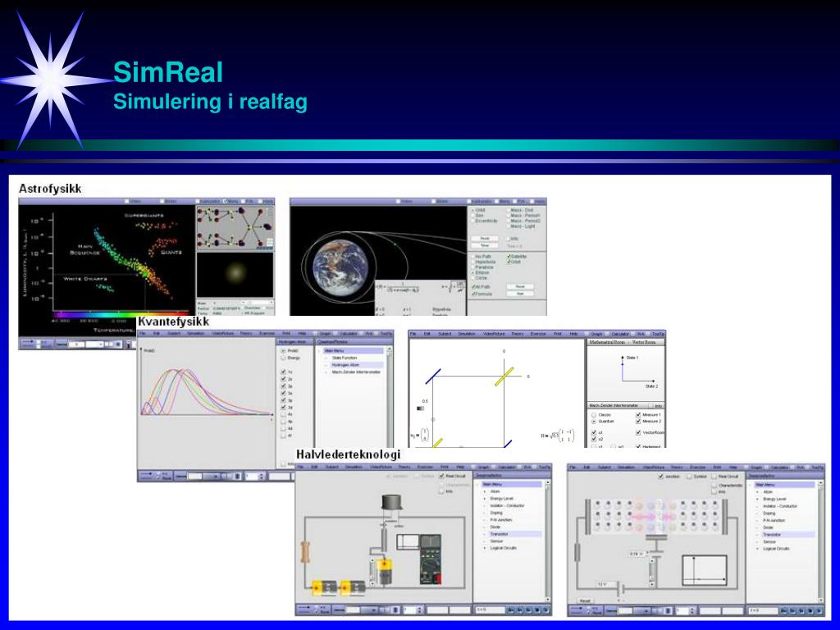Image resolution: width=840 pixels, height=630 pixels.
Task: Click the characteristic graph box in the junction window
Action: click(705, 571)
